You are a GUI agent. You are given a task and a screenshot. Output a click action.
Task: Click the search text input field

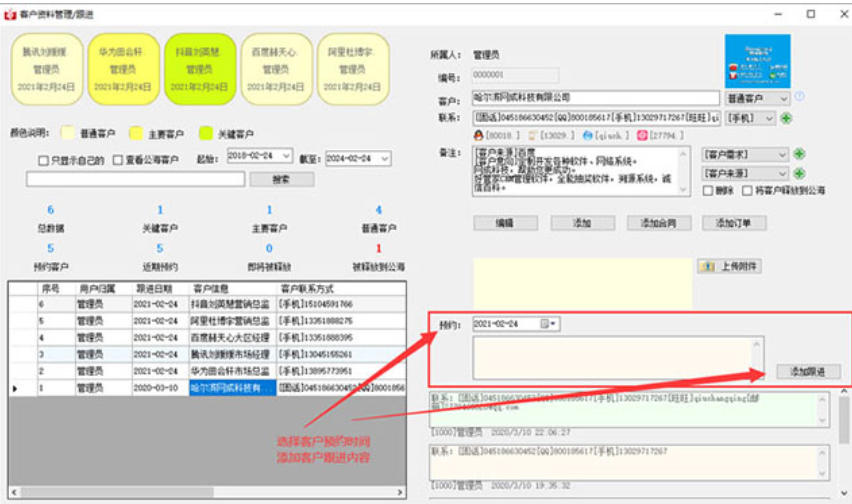point(134,180)
